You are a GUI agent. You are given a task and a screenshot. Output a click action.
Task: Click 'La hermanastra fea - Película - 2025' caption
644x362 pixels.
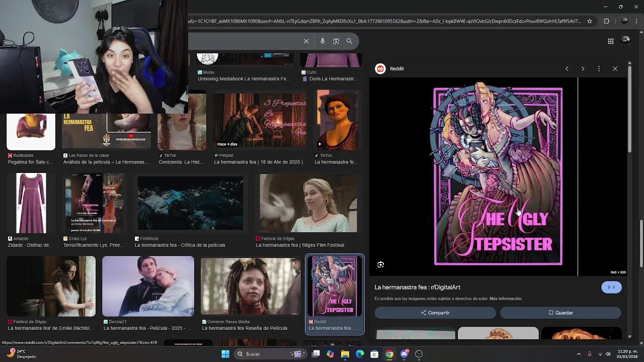147,328
